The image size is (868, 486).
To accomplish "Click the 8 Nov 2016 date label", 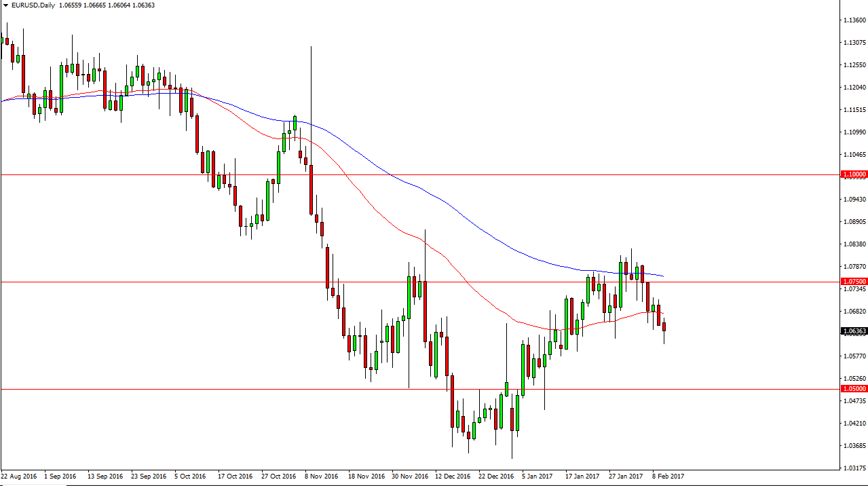I will point(322,476).
